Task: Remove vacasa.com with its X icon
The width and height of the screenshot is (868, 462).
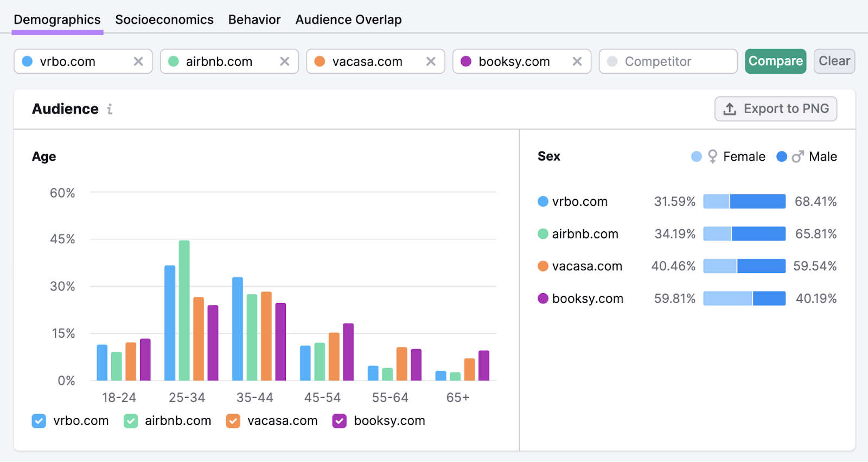Action: 431,61
